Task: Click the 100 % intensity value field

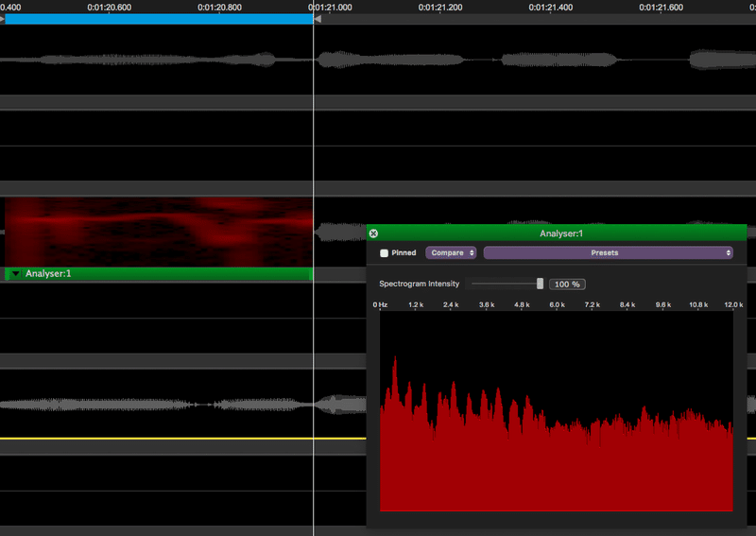Action: pos(567,285)
